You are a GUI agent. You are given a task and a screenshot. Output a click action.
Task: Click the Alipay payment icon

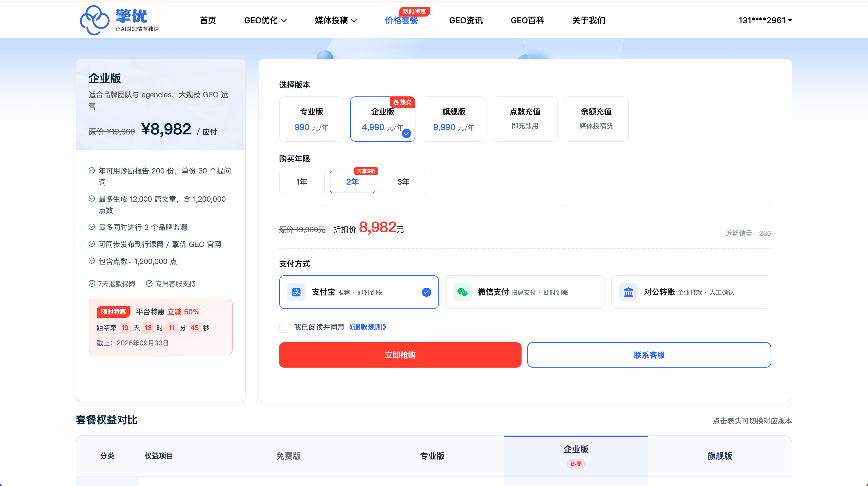[296, 292]
